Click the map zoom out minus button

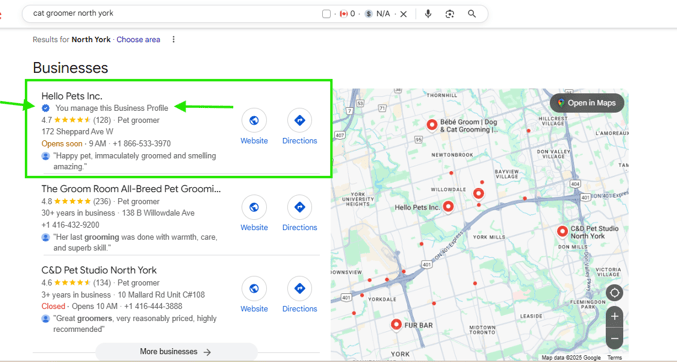(614, 338)
